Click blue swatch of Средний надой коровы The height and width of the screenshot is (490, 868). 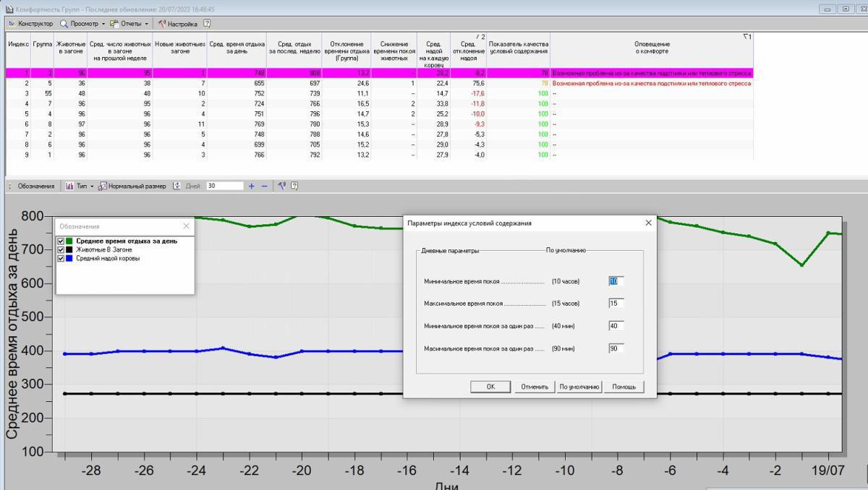69,258
